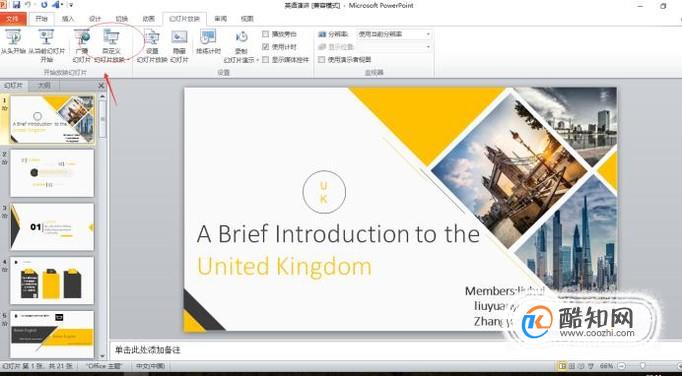This screenshot has height=376, width=682.
Task: Open the File (文件) menu button
Action: [13, 19]
